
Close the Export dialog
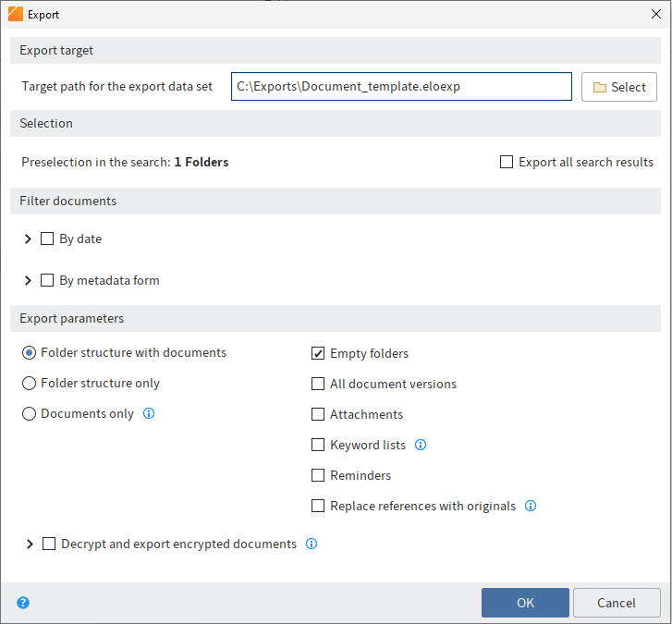[x=655, y=14]
